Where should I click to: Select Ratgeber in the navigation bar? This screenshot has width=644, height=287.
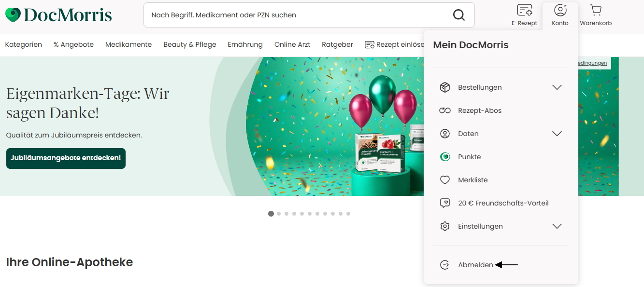pyautogui.click(x=338, y=44)
